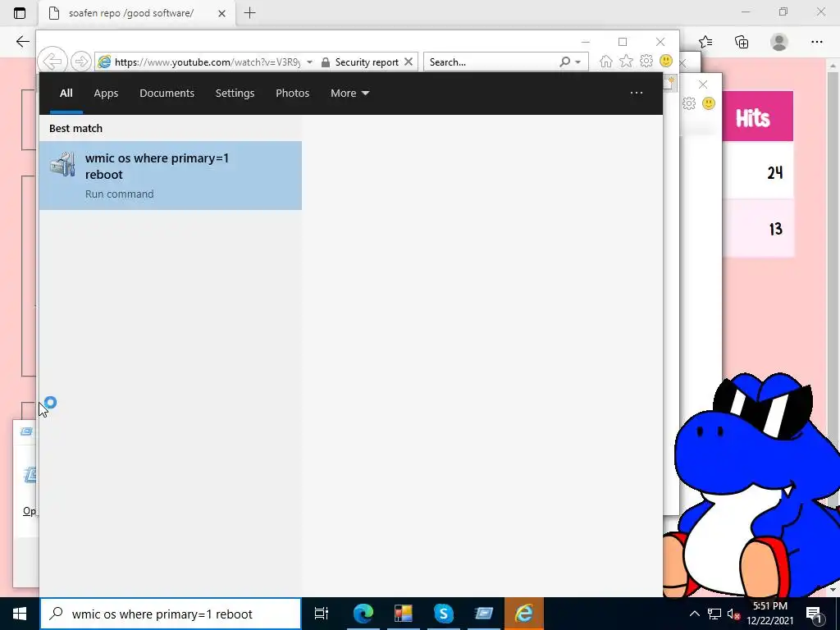Go to IE home page icon

(606, 61)
